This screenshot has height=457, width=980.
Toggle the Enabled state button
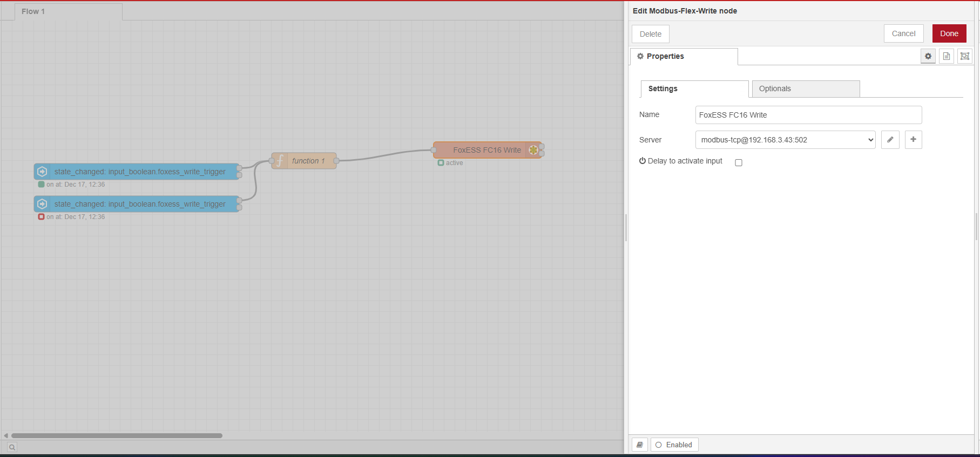[x=674, y=445]
